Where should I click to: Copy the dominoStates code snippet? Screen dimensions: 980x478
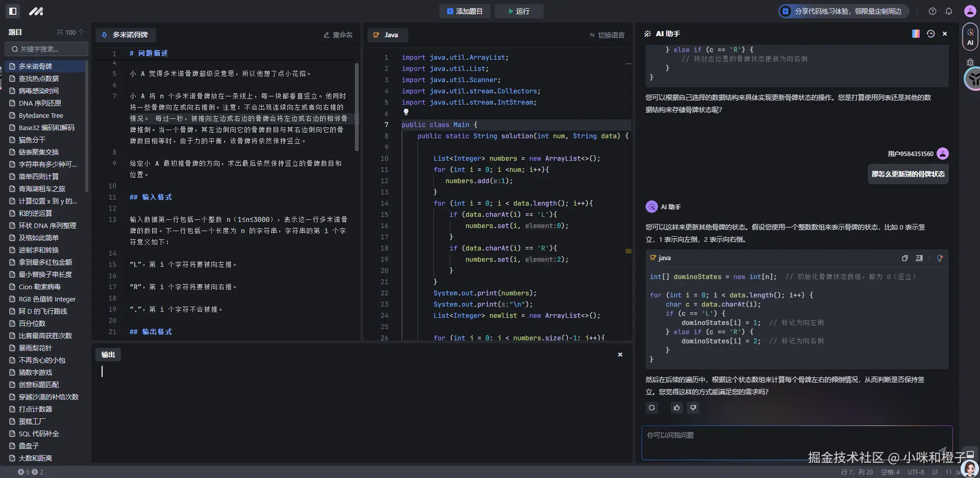click(x=904, y=258)
